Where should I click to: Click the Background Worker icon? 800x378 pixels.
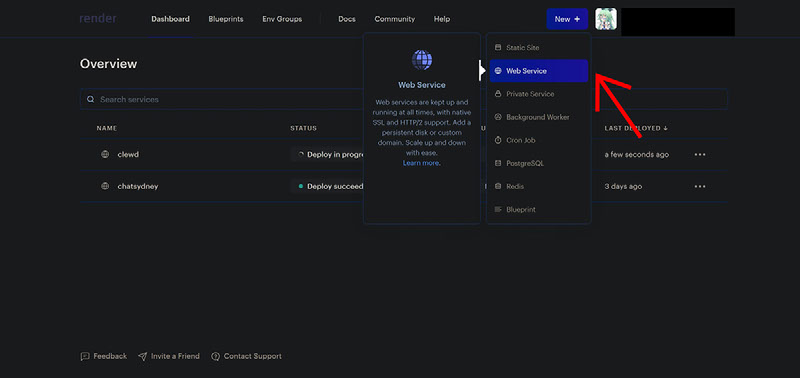point(498,117)
